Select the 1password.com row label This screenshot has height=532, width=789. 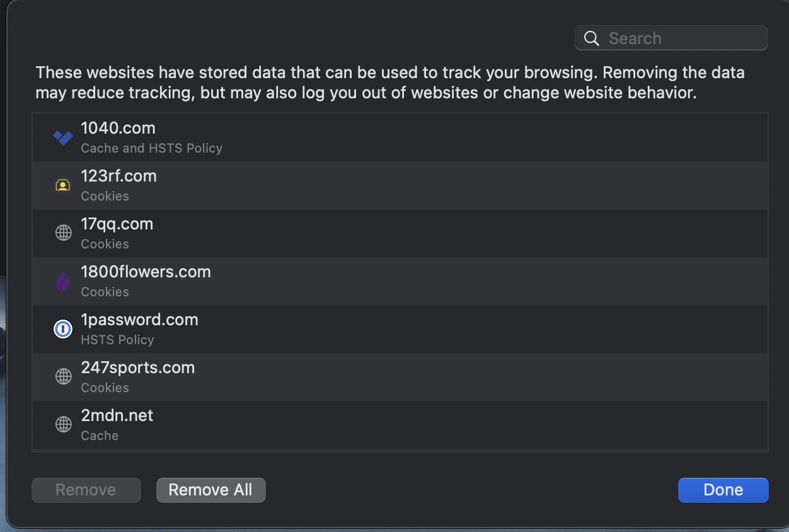point(139,320)
